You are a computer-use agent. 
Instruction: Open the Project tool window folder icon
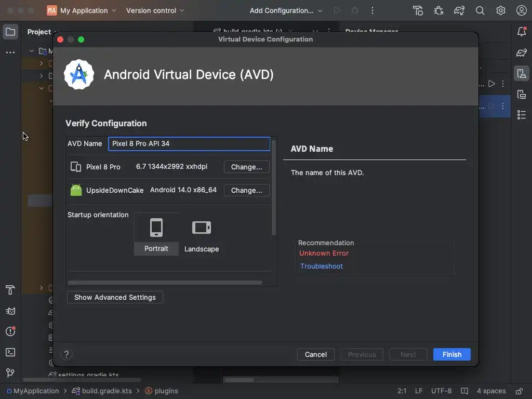[10, 32]
